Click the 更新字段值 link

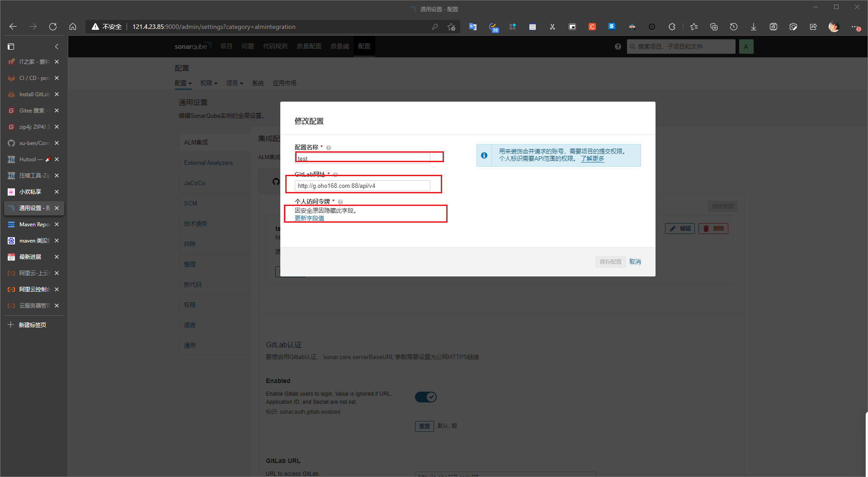coord(309,218)
